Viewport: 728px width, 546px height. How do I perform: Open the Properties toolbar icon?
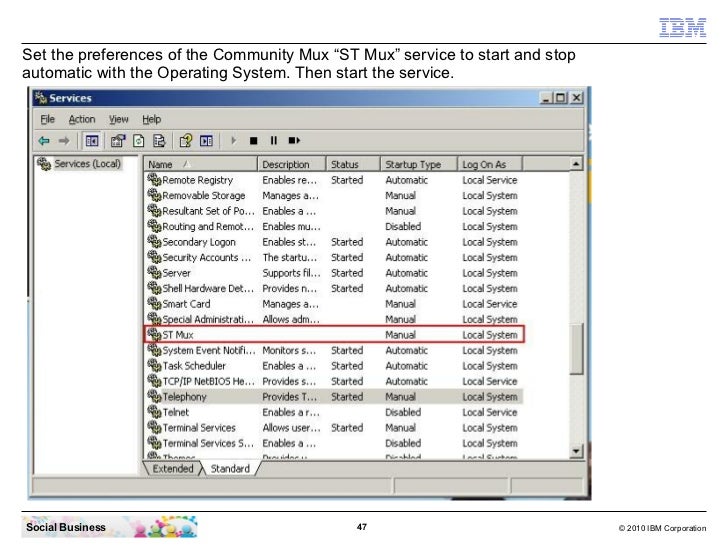118,140
